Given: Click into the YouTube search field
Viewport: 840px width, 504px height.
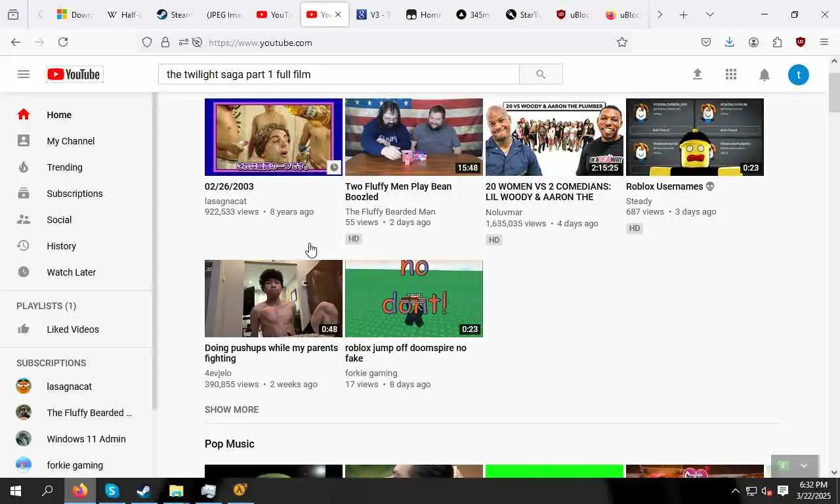Looking at the screenshot, I should (339, 74).
